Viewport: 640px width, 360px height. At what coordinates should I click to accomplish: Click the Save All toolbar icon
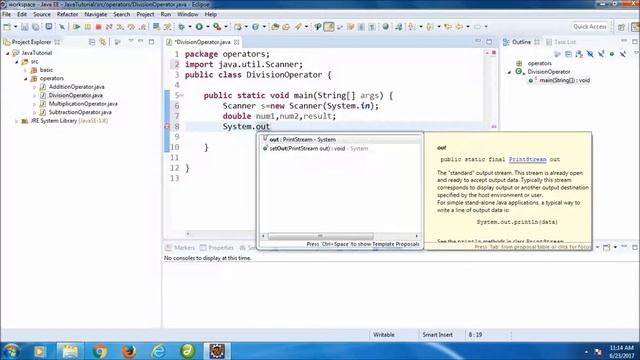point(36,27)
